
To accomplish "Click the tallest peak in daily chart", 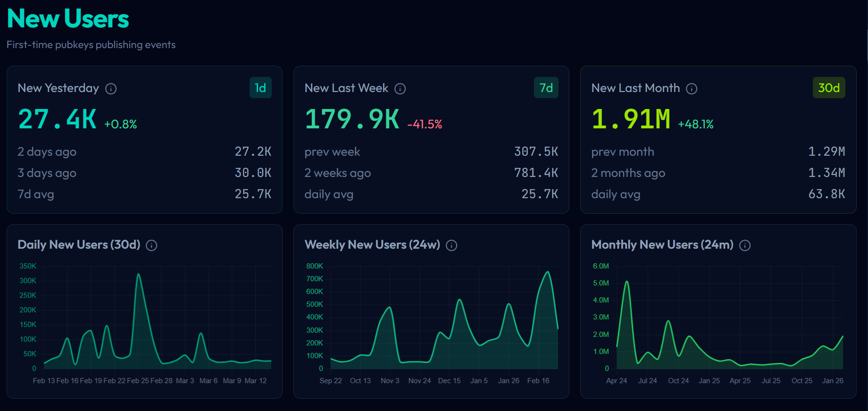I will pos(138,275).
